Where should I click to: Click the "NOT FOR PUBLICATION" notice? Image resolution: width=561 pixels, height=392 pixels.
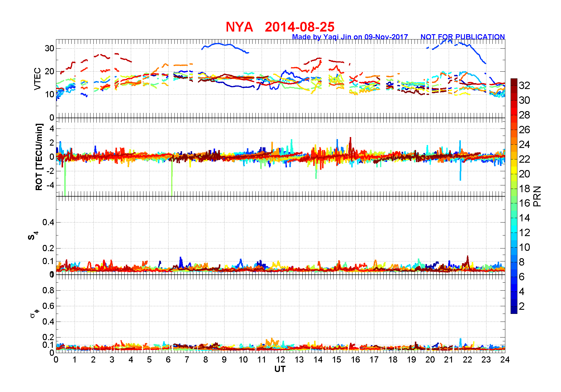(x=463, y=37)
